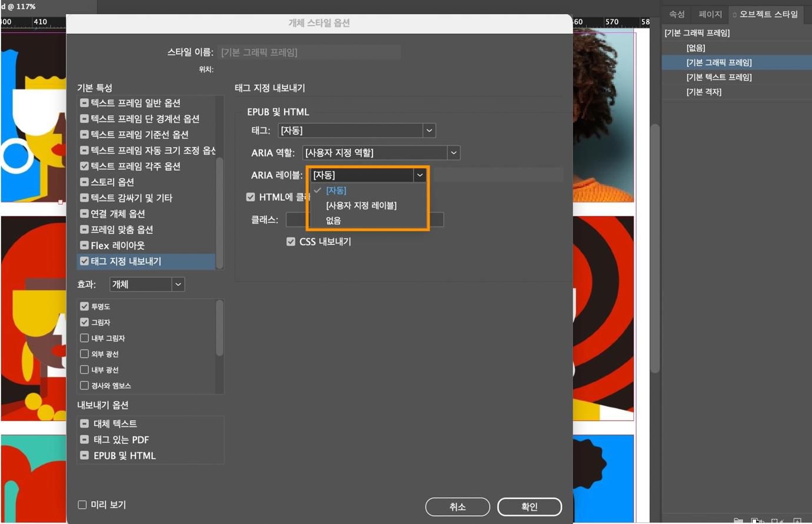The width and height of the screenshot is (812, 524).
Task: Toggle 텍스트 프레임 단 경계선 옵션 checkbox
Action: pos(84,119)
